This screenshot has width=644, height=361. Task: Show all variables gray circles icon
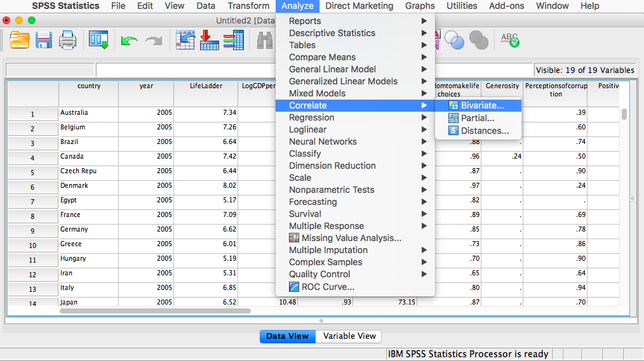(x=478, y=40)
